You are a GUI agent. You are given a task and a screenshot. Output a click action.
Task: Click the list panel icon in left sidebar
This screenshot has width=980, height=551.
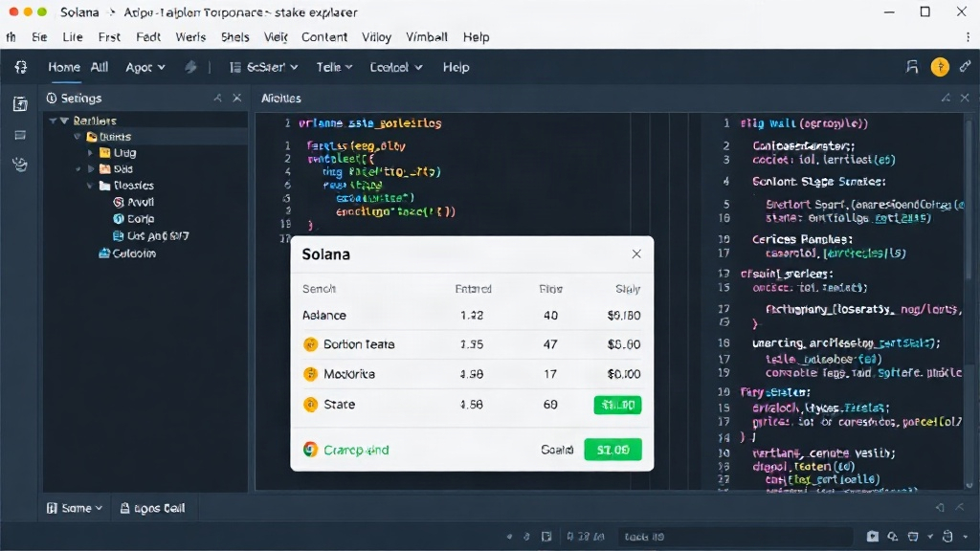pos(20,135)
